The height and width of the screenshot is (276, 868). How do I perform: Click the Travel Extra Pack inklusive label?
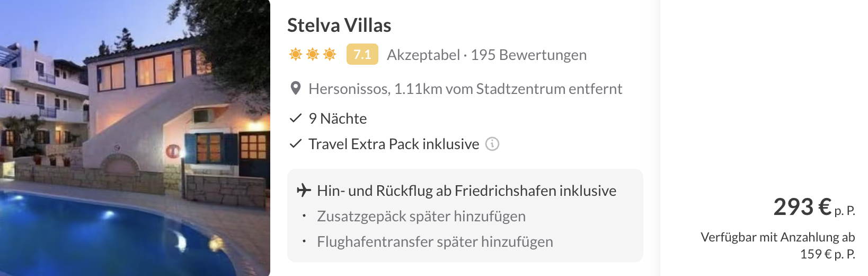[394, 144]
